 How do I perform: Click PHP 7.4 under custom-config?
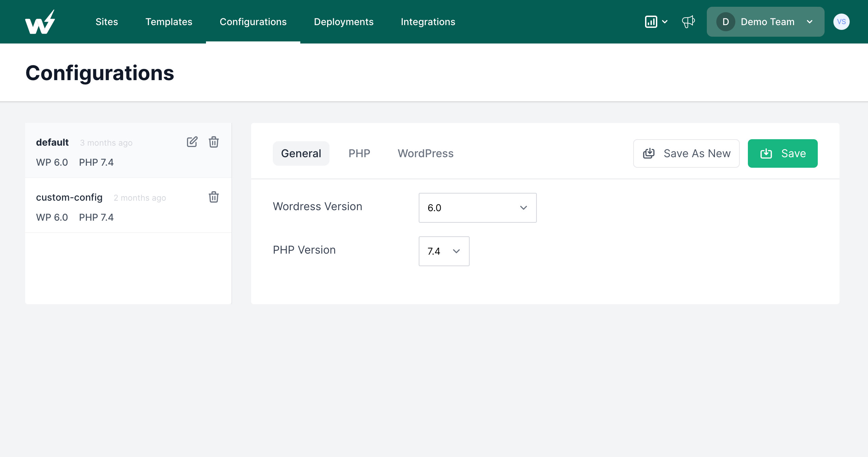click(x=96, y=217)
